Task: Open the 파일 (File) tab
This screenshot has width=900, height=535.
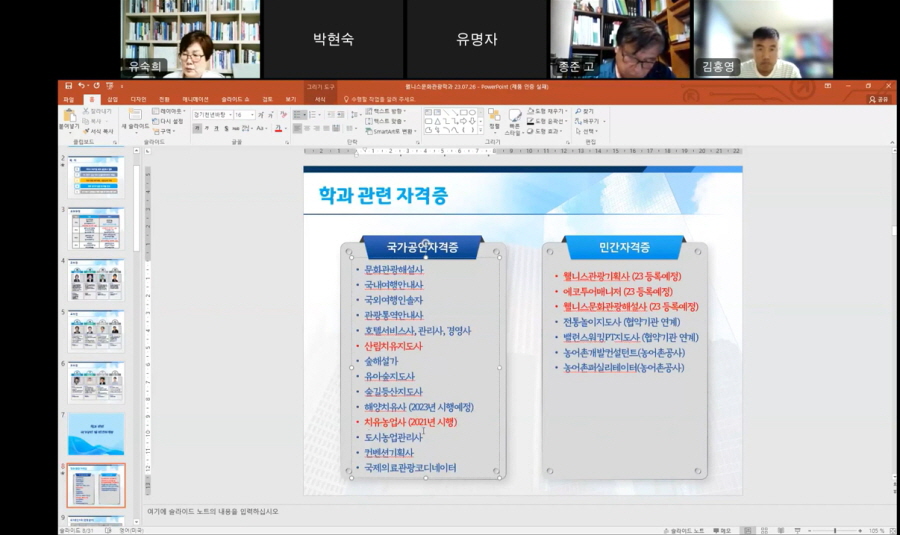Action: [69, 99]
